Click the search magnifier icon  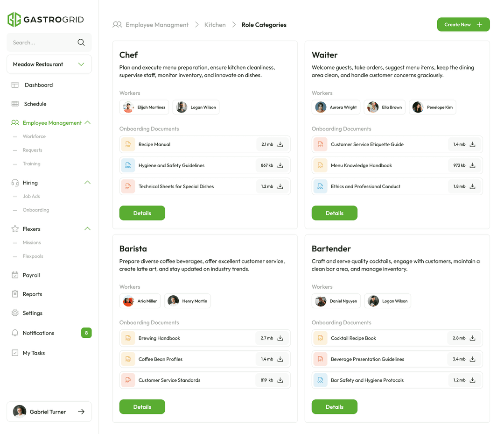coord(81,42)
